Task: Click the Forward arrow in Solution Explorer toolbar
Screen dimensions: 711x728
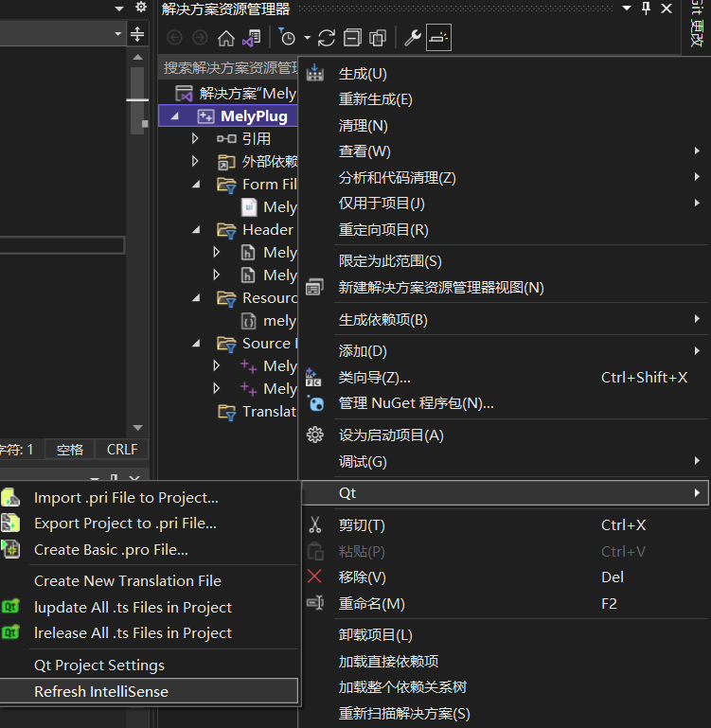Action: [200, 38]
